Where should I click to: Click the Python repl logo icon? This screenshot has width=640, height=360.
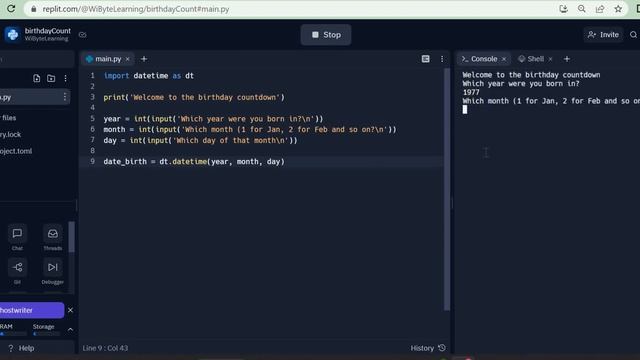[13, 35]
